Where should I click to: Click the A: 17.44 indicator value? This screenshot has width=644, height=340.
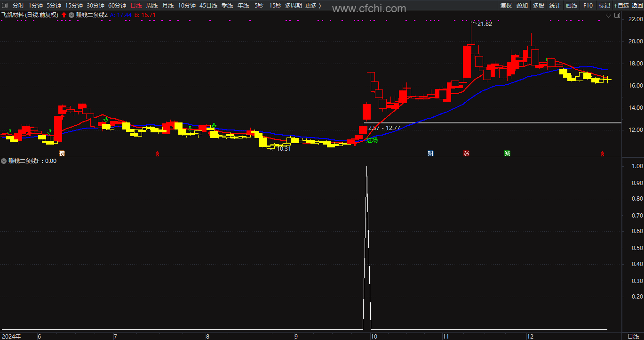[120, 15]
